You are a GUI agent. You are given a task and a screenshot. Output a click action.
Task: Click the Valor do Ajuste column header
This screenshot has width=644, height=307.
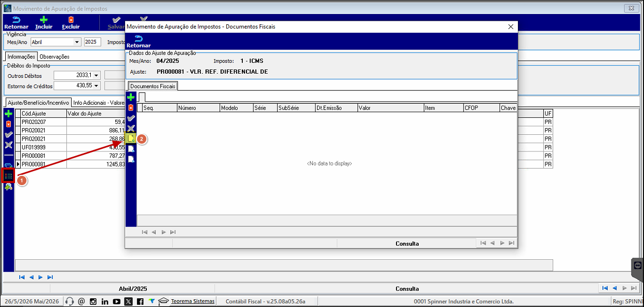click(96, 114)
